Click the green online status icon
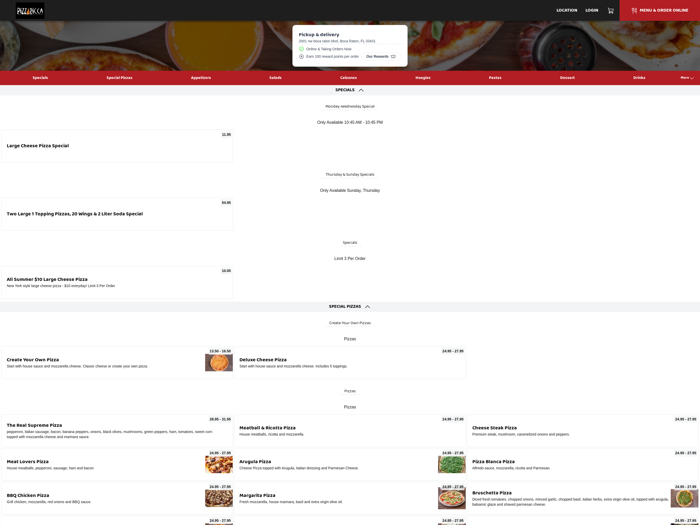This screenshot has height=525, width=700. click(x=301, y=49)
